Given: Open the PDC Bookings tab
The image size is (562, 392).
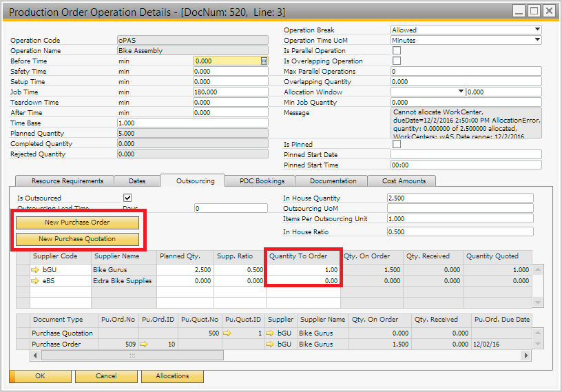Looking at the screenshot, I should (261, 180).
